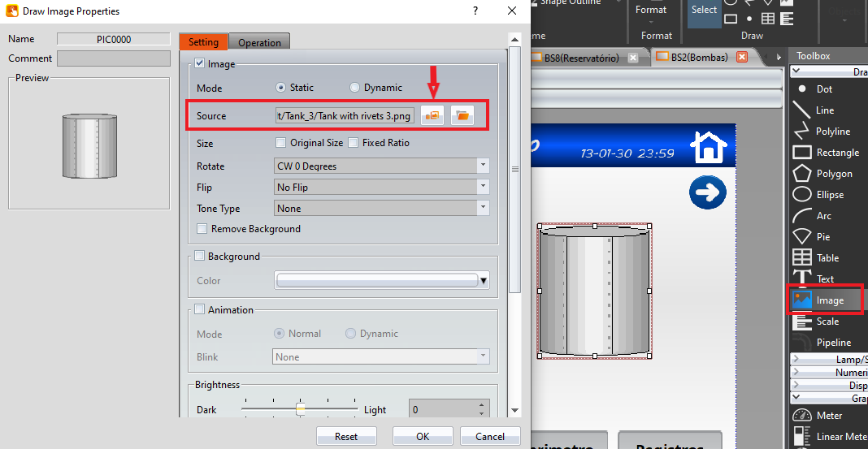The height and width of the screenshot is (449, 868).
Task: Select the Dynamic image mode radio
Action: [355, 88]
